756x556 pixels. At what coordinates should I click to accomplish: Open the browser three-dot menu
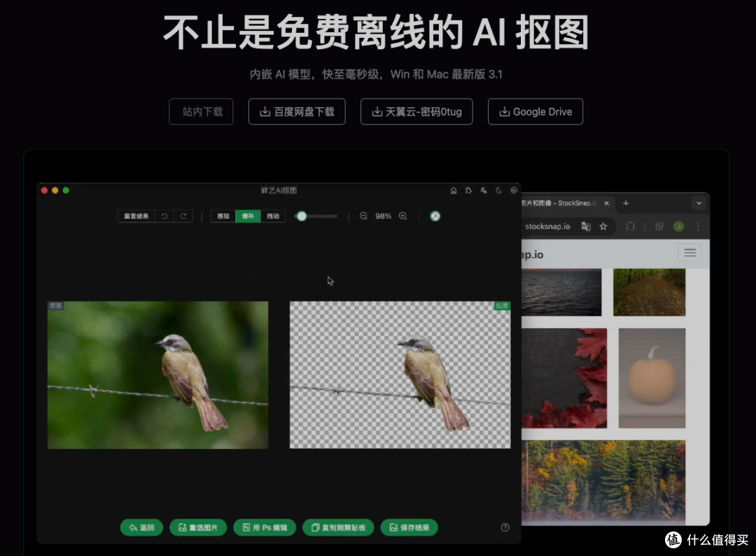pos(698,226)
